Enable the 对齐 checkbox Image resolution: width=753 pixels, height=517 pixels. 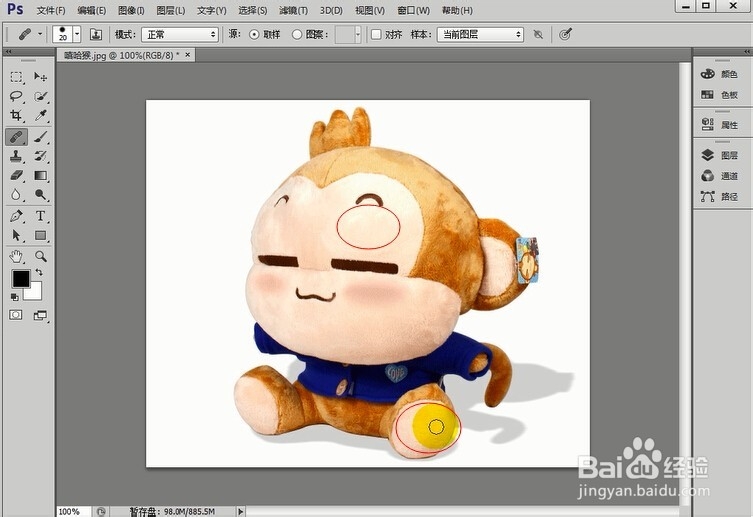[x=376, y=35]
